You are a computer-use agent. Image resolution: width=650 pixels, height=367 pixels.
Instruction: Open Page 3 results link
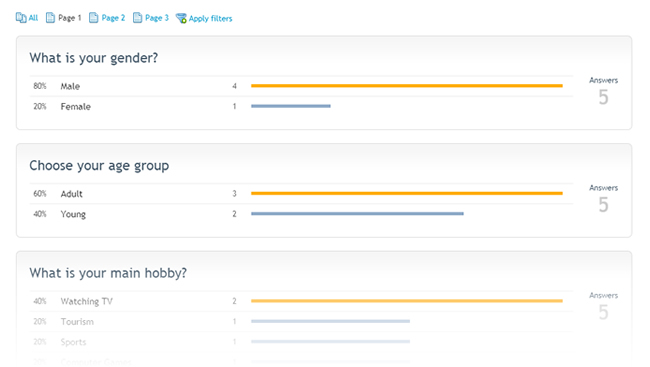tap(157, 18)
